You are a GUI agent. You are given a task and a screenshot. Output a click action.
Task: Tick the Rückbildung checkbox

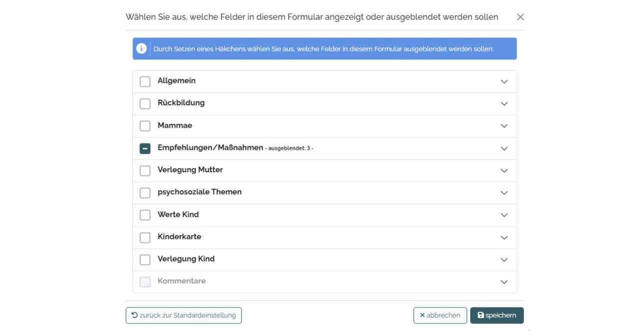[x=145, y=104]
